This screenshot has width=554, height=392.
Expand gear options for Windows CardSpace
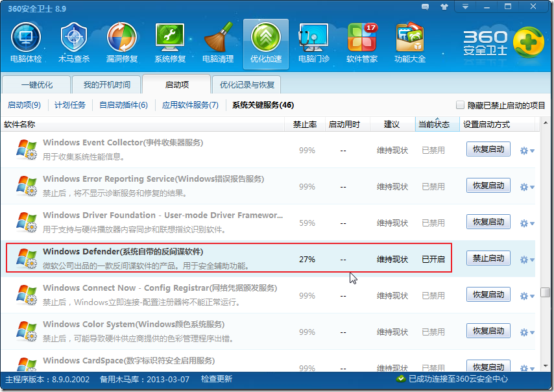pos(527,367)
